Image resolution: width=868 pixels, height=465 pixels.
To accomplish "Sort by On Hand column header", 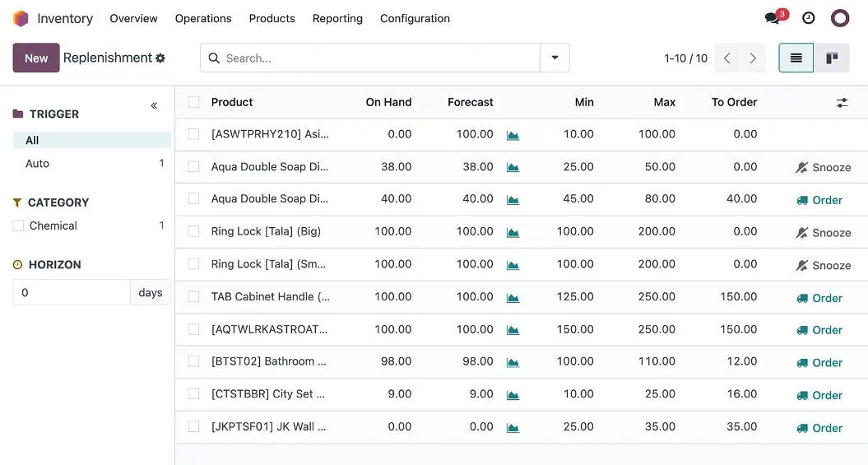I will 388,102.
